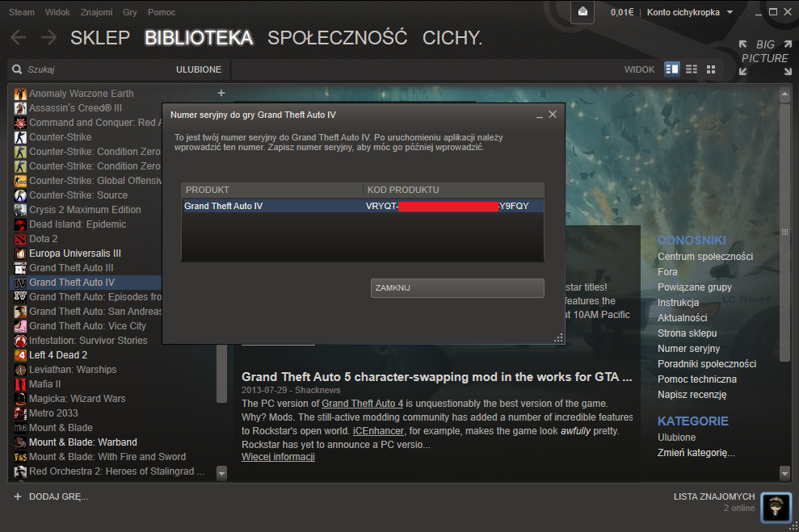
Task: Go to the SPOŁECZNOŚĆ tab
Action: pyautogui.click(x=338, y=38)
